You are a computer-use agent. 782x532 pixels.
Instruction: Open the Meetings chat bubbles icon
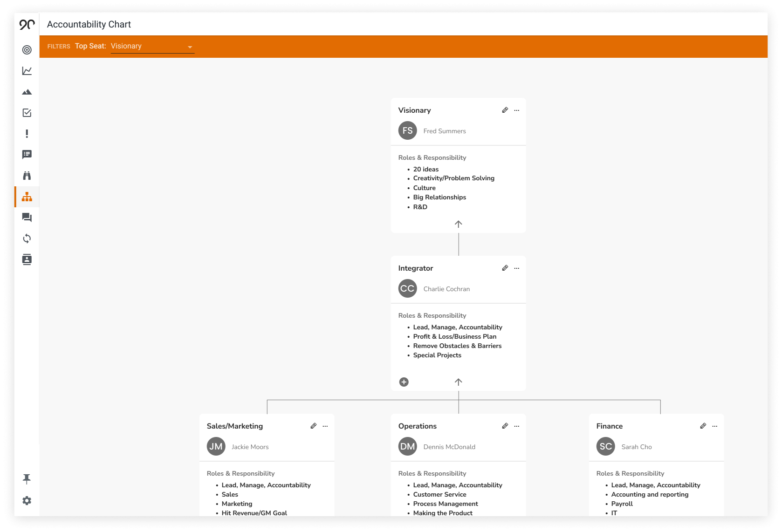point(27,218)
